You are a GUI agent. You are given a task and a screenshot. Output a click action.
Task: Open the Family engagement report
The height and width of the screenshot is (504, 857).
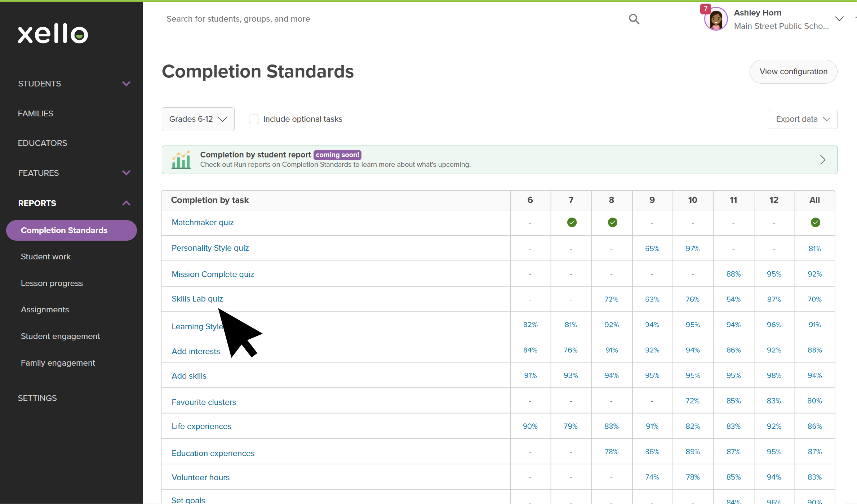point(58,363)
